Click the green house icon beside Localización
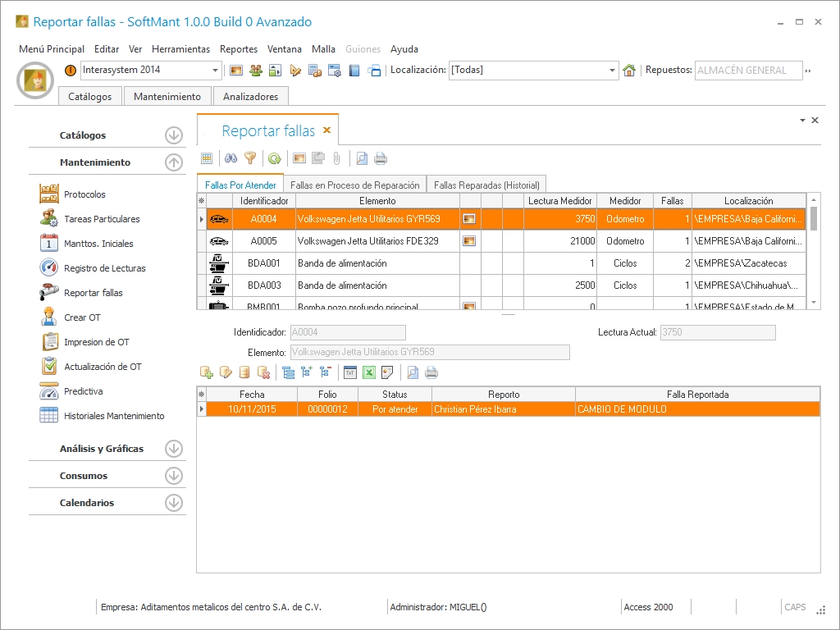This screenshot has width=840, height=630. tap(629, 71)
